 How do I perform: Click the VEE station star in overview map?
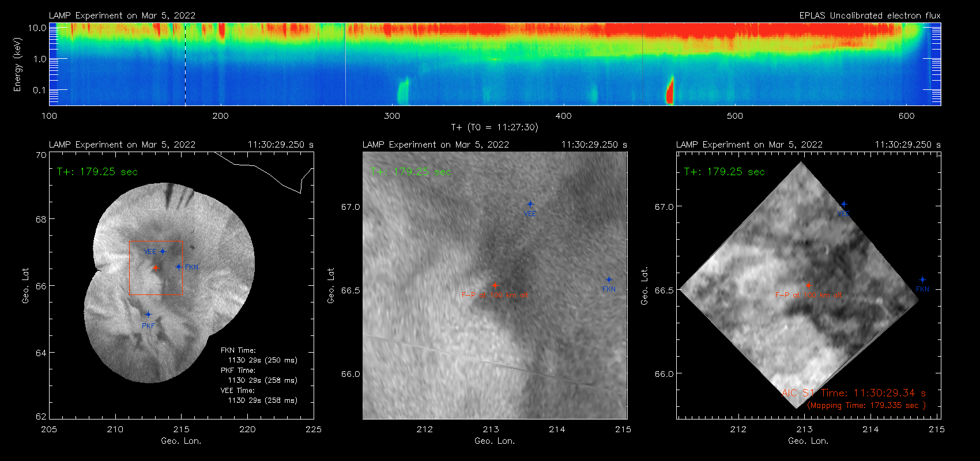pos(163,251)
